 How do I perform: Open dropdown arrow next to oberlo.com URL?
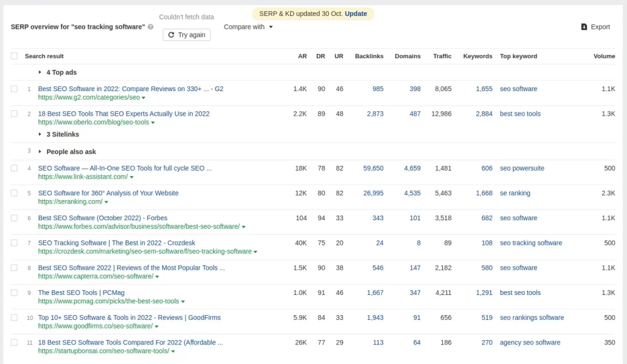[x=152, y=123]
